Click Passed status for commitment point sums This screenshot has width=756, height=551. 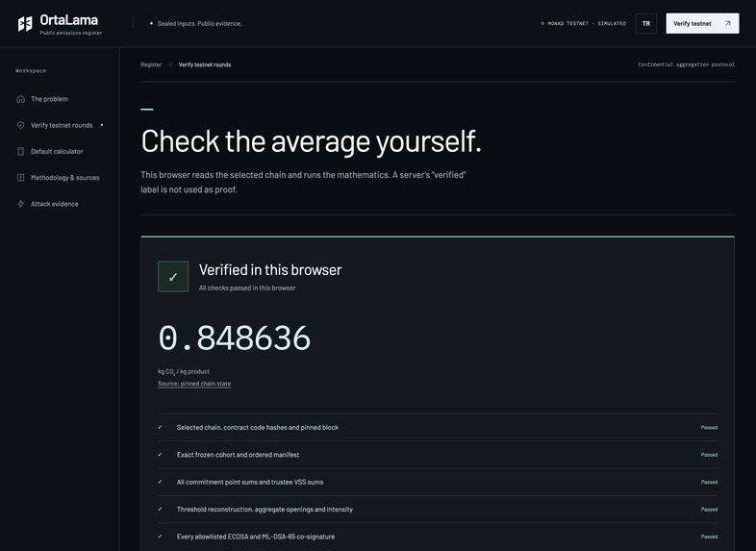click(x=709, y=482)
